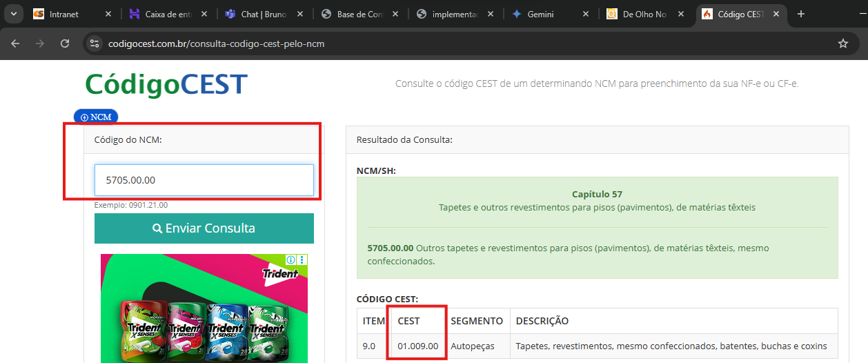Close the Caixa de entrada tab
The image size is (868, 363).
coord(205,14)
